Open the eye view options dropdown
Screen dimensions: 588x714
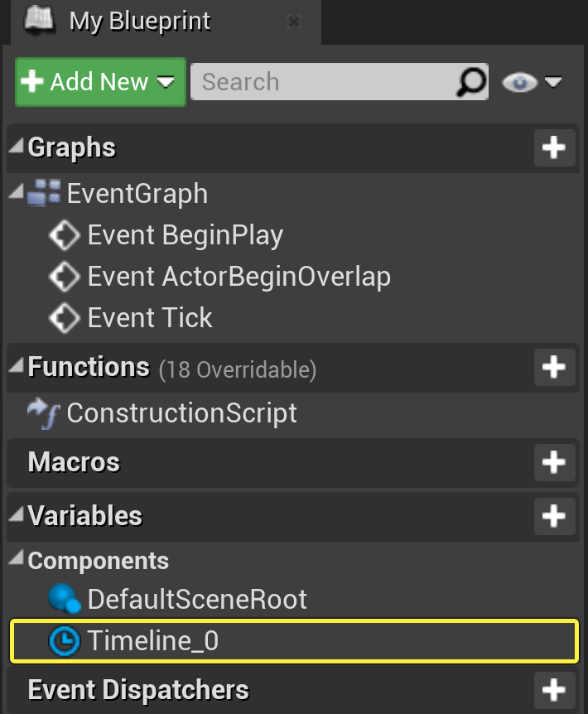coord(532,82)
